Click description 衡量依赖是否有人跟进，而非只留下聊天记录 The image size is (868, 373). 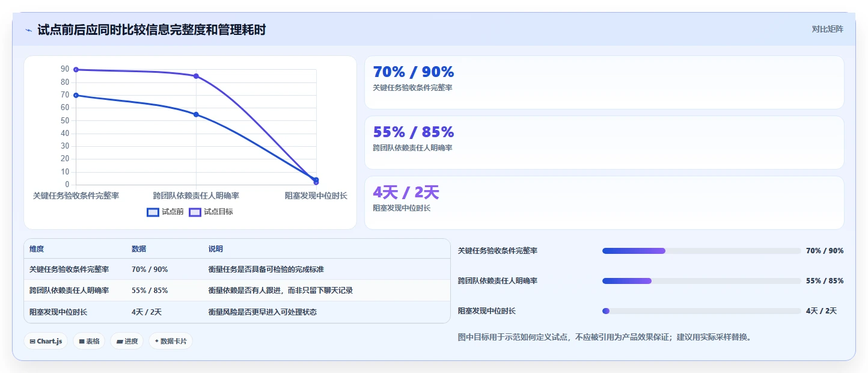pos(281,291)
